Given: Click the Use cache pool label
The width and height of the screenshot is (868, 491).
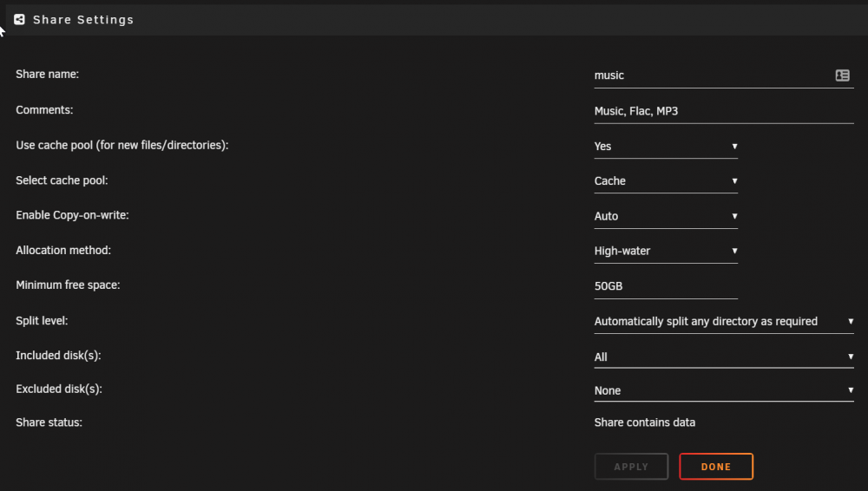Looking at the screenshot, I should [122, 145].
